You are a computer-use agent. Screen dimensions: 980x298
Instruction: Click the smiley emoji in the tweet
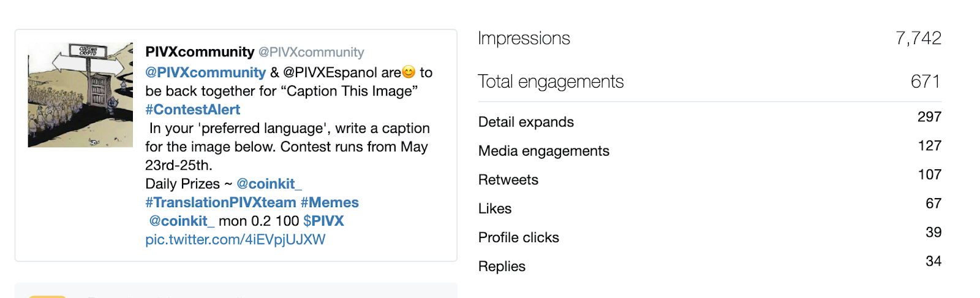(x=409, y=72)
